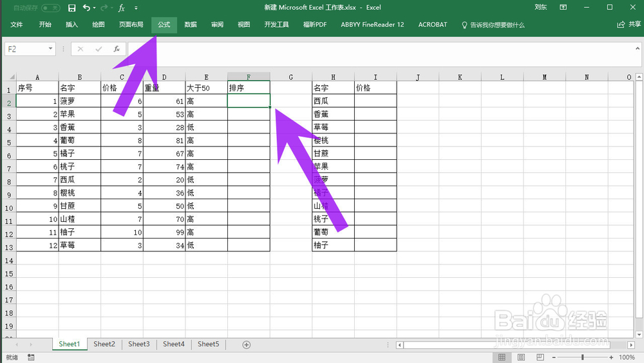Click cell with value 99 in 重量 column
This screenshot has width=644, height=363.
click(164, 232)
